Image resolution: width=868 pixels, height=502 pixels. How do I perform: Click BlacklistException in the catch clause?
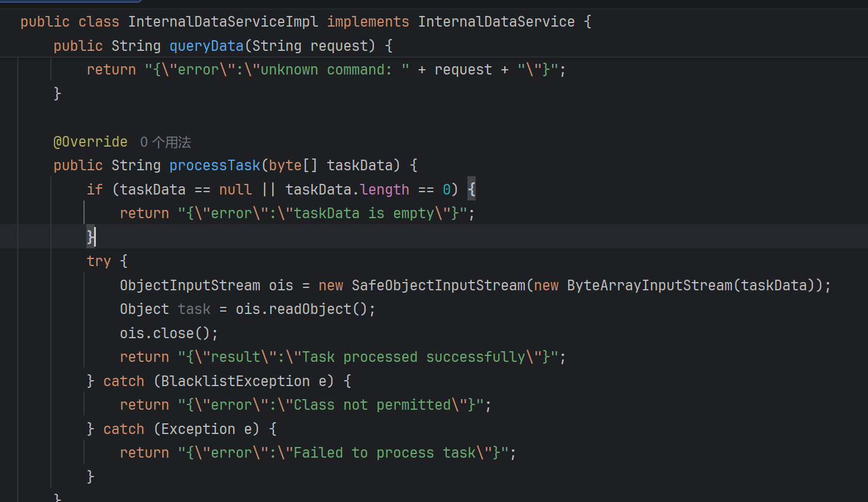pyautogui.click(x=235, y=381)
